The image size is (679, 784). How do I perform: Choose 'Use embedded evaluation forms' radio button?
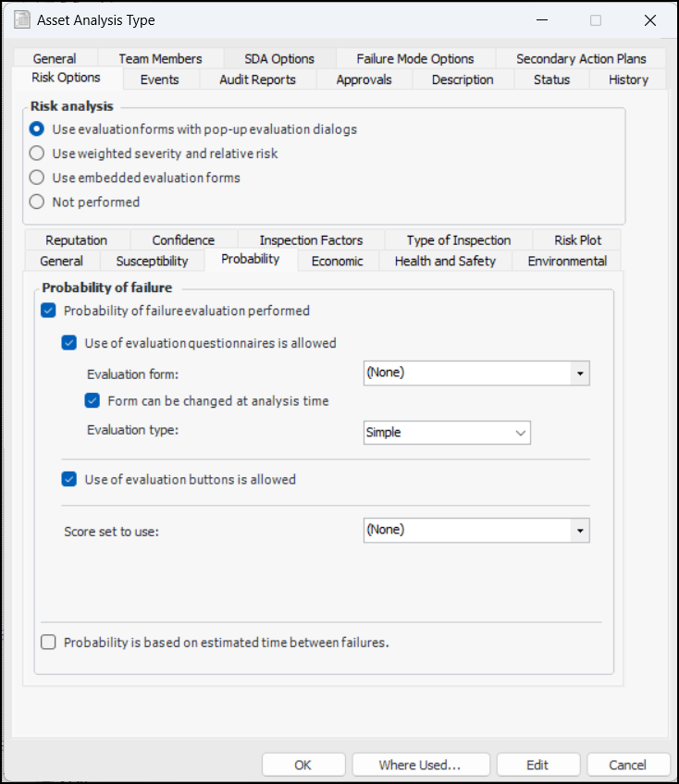tap(37, 178)
